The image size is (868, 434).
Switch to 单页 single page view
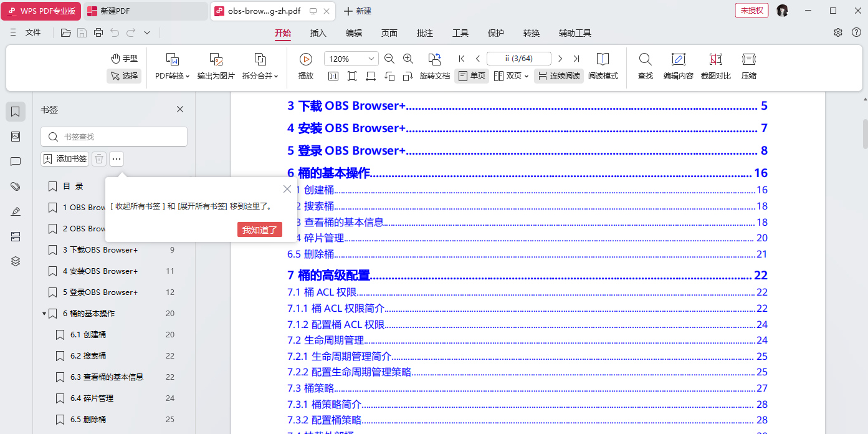(472, 76)
